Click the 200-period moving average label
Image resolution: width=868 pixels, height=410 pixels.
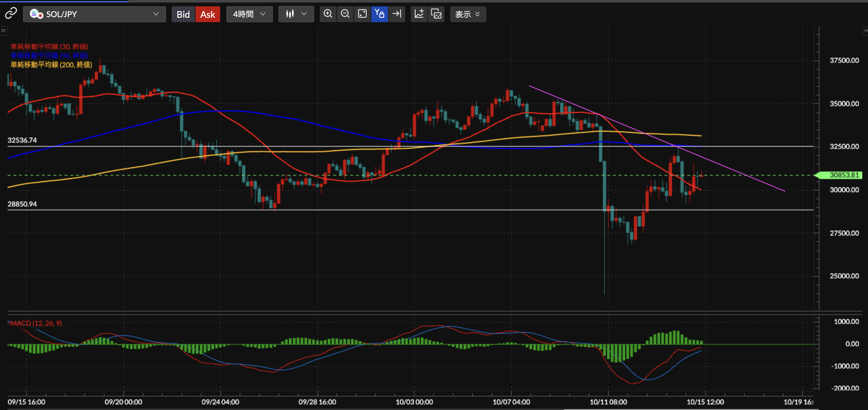(x=51, y=65)
